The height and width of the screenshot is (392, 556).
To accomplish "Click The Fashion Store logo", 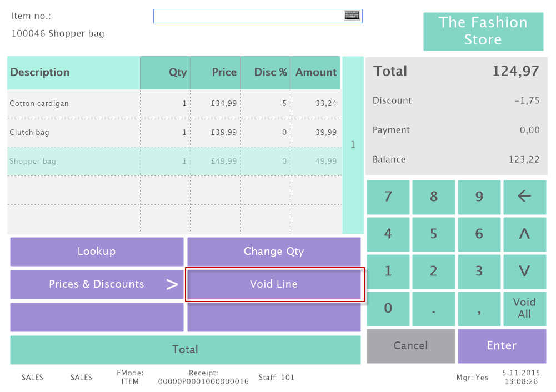I will pyautogui.click(x=483, y=31).
